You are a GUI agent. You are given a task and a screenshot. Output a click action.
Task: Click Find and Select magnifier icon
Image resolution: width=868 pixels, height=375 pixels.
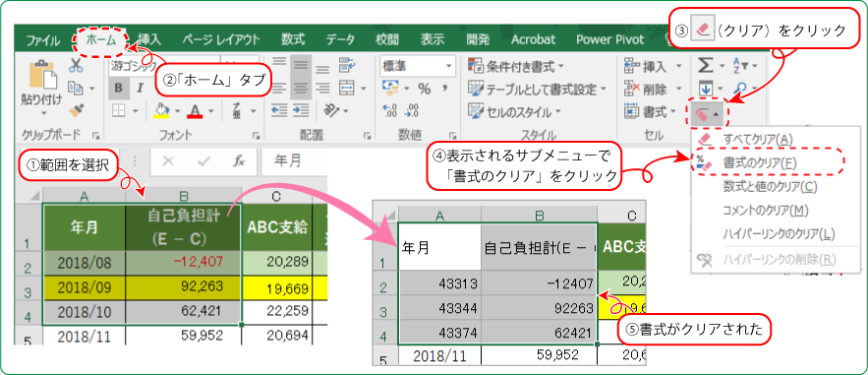(x=739, y=88)
